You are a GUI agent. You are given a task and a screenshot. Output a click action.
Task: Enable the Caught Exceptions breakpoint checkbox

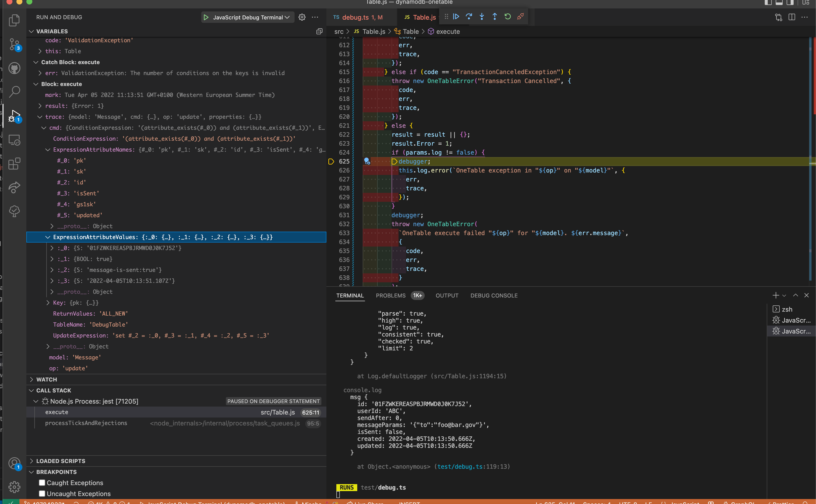(42, 483)
